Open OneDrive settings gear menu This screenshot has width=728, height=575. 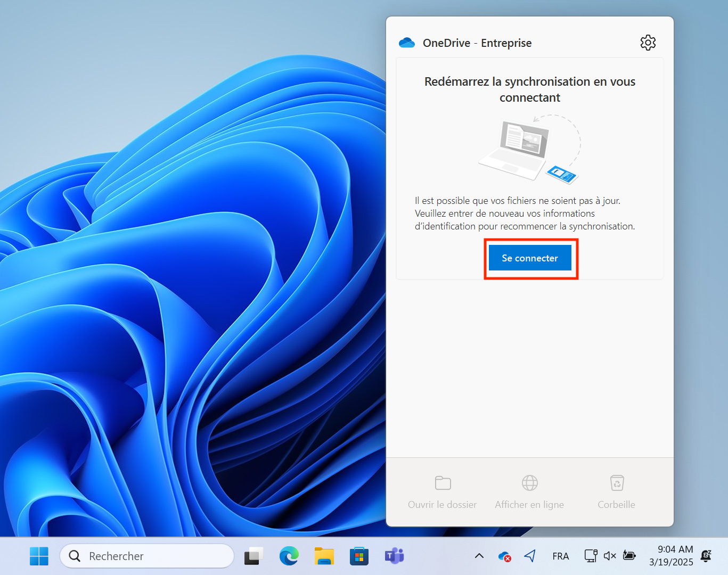648,43
